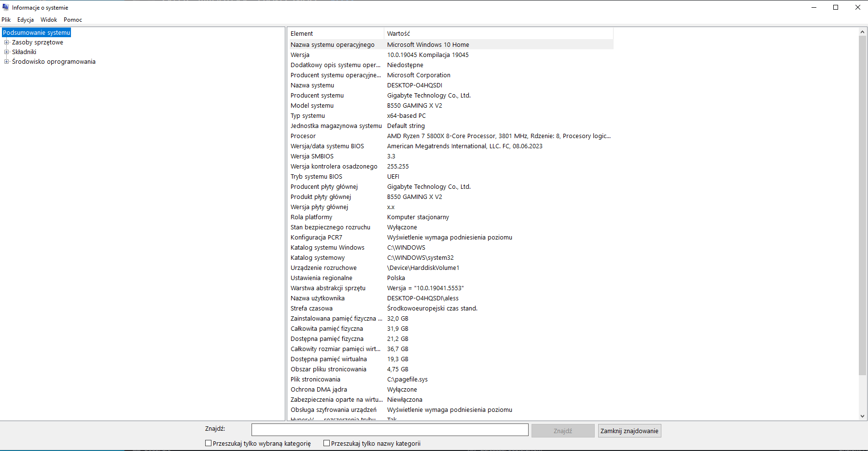Close the Informacje o systemie window
The width and height of the screenshot is (868, 451).
858,7
